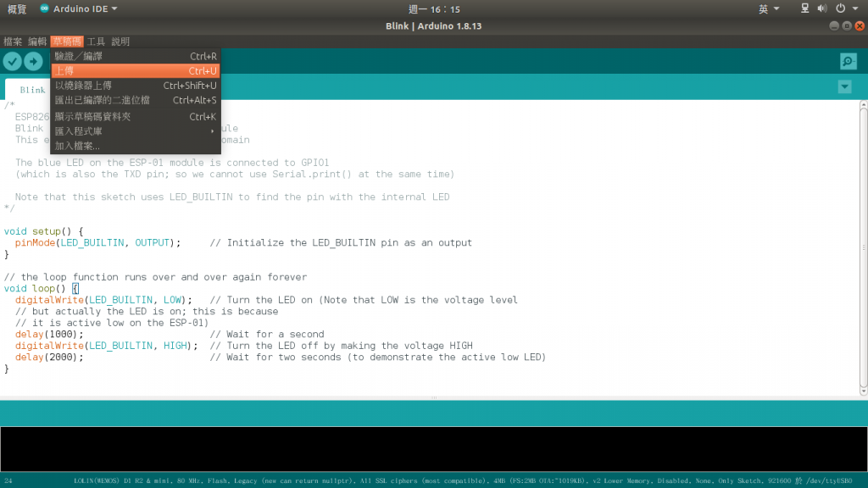This screenshot has width=868, height=488.
Task: Choose 匯出已編譯的二進位檔 menu entry
Action: [136, 100]
